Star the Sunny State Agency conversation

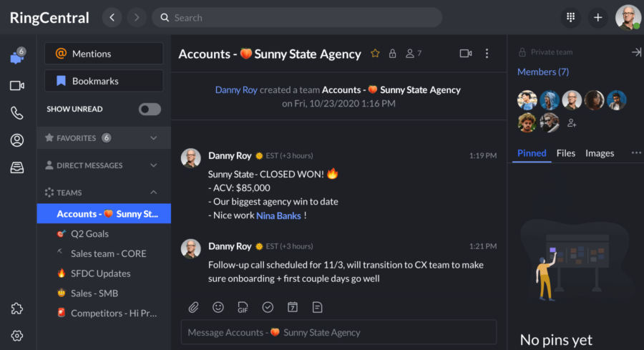pyautogui.click(x=375, y=54)
